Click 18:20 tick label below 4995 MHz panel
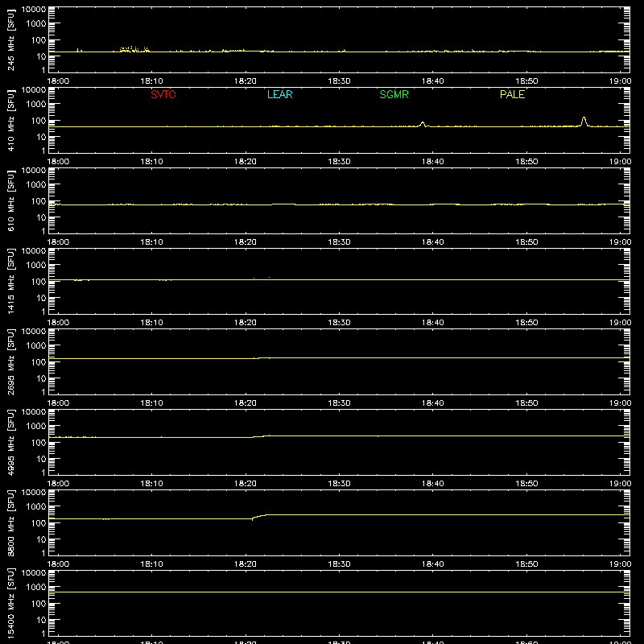 (246, 484)
